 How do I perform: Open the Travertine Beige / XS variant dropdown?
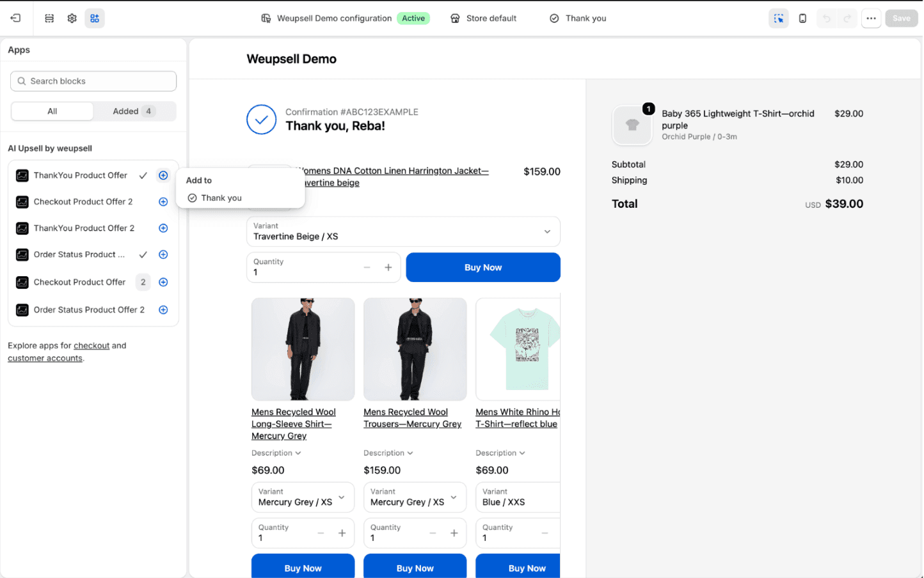click(403, 231)
